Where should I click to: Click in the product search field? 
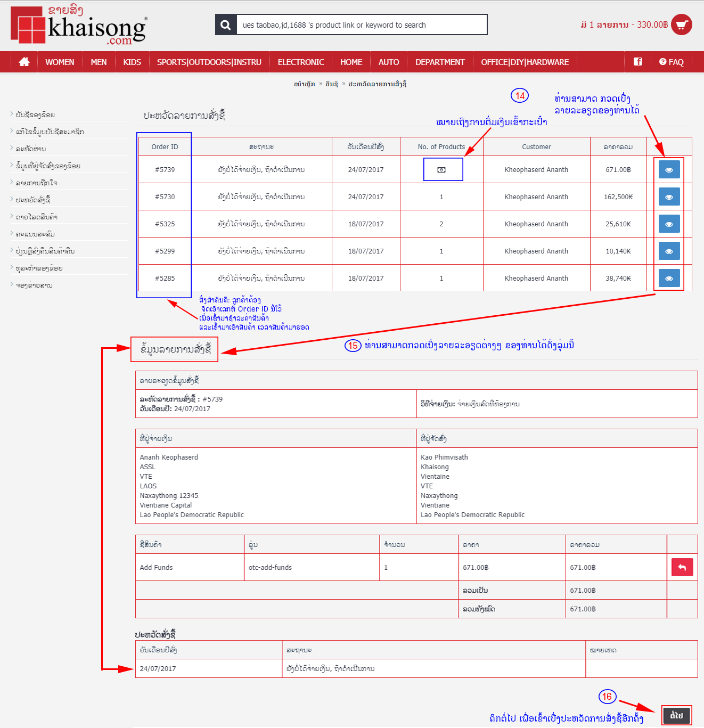click(x=362, y=24)
